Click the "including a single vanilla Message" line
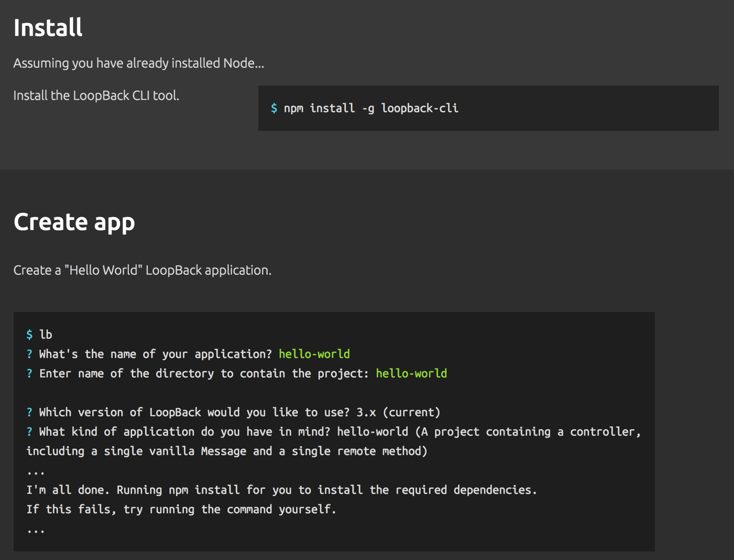This screenshot has height=560, width=734. 227,451
